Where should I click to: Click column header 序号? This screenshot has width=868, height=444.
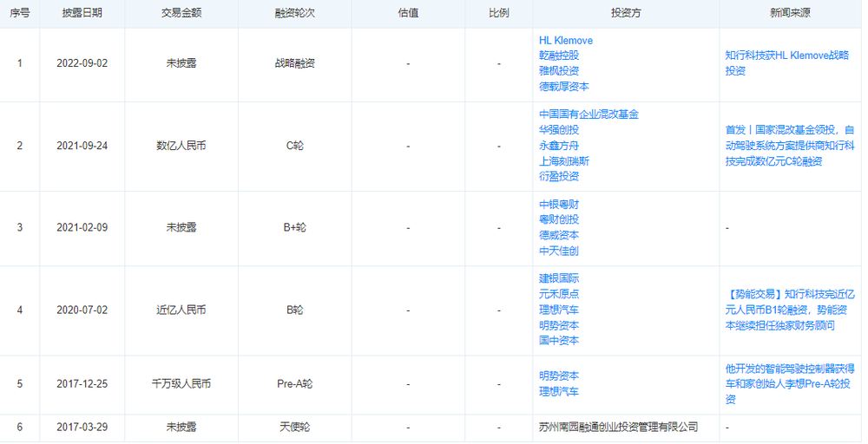pyautogui.click(x=20, y=13)
